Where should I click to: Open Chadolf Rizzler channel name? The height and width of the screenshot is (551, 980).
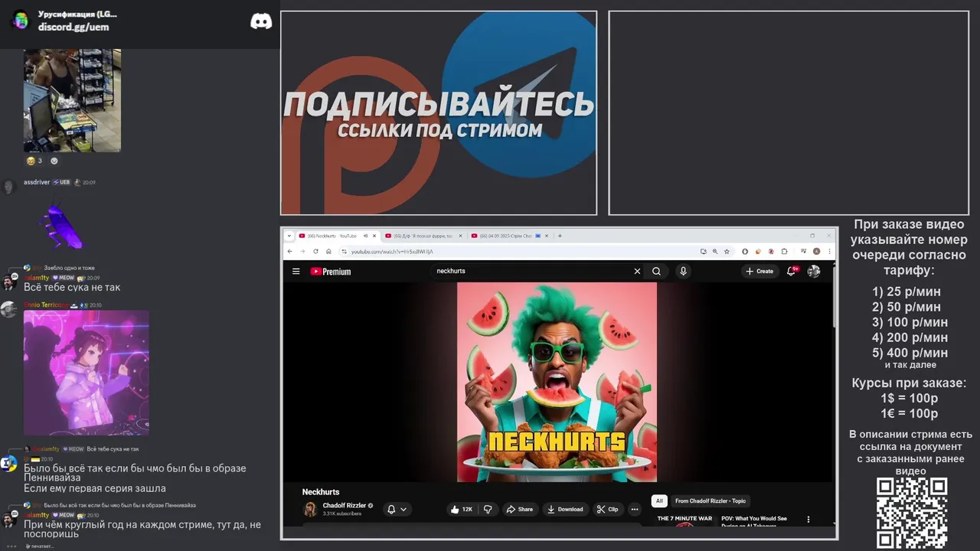tap(345, 505)
